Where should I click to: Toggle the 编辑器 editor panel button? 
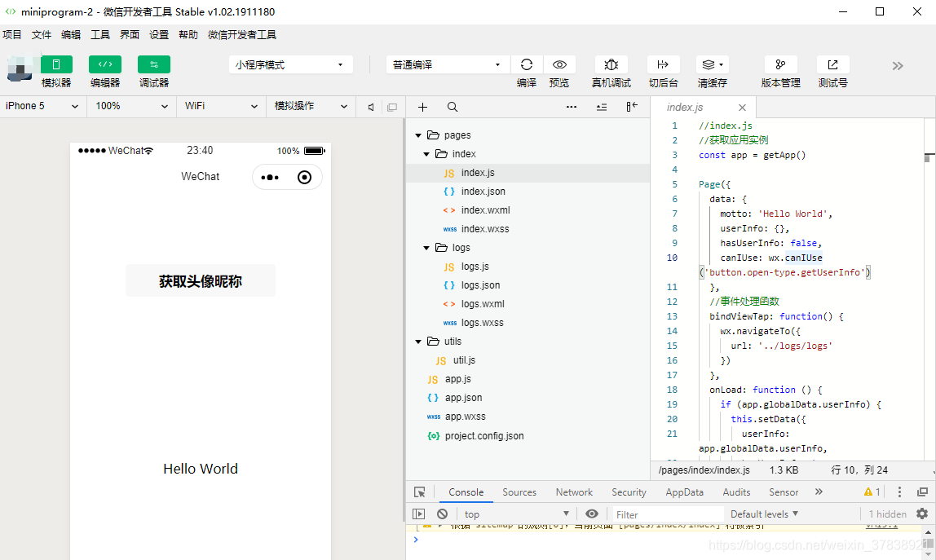pyautogui.click(x=105, y=64)
